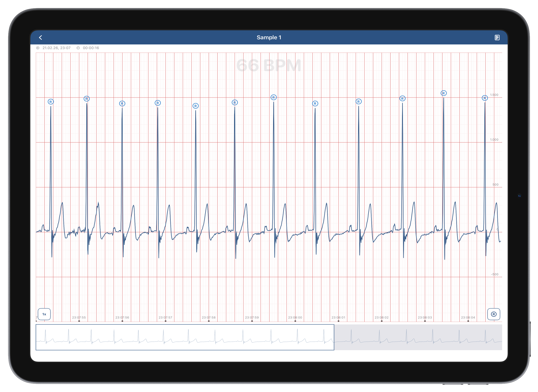Viewport: 538px width, 392px height.
Task: Open the ECG details via the document icon
Action: click(497, 37)
